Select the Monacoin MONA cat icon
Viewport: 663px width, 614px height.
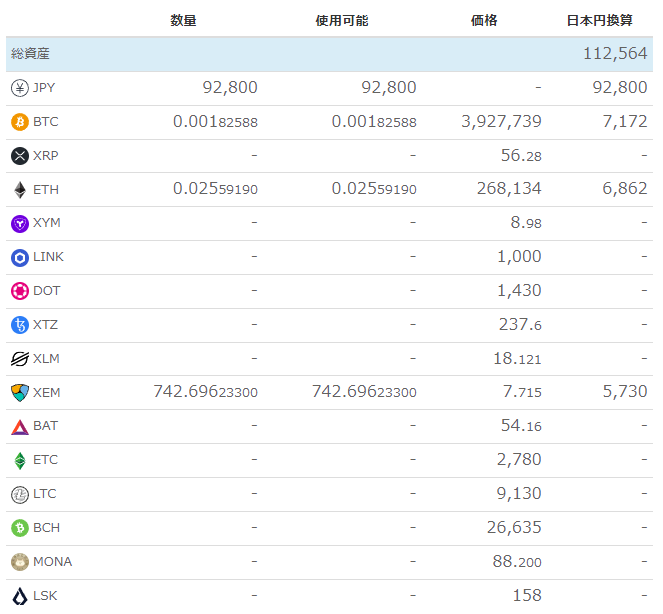(x=19, y=562)
